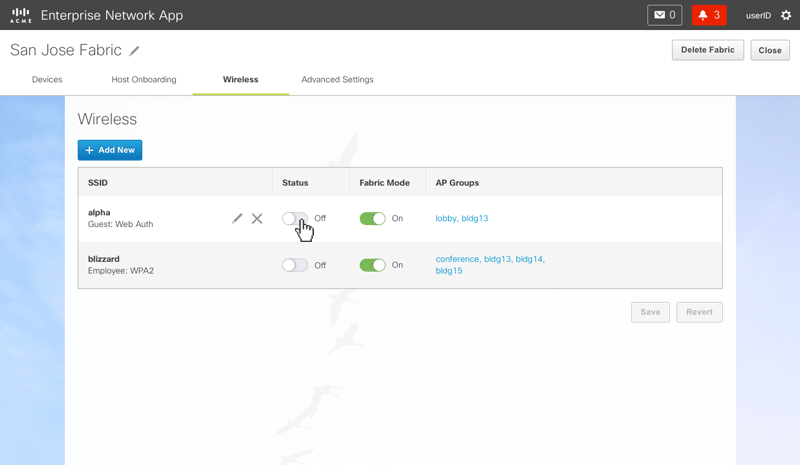Switch to the Devices tab
The image size is (800, 465).
tap(47, 80)
